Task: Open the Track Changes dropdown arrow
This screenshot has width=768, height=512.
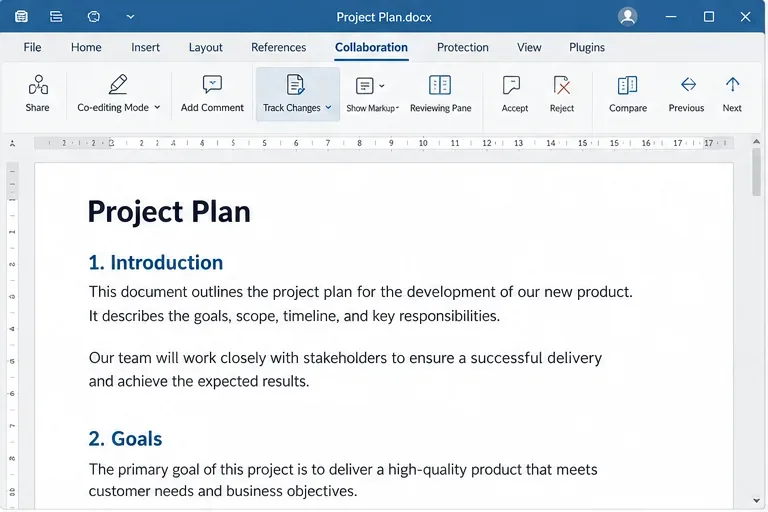Action: click(x=329, y=107)
